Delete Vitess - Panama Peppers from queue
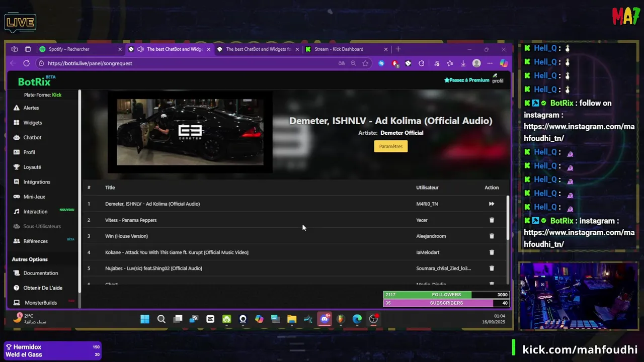 point(492,220)
